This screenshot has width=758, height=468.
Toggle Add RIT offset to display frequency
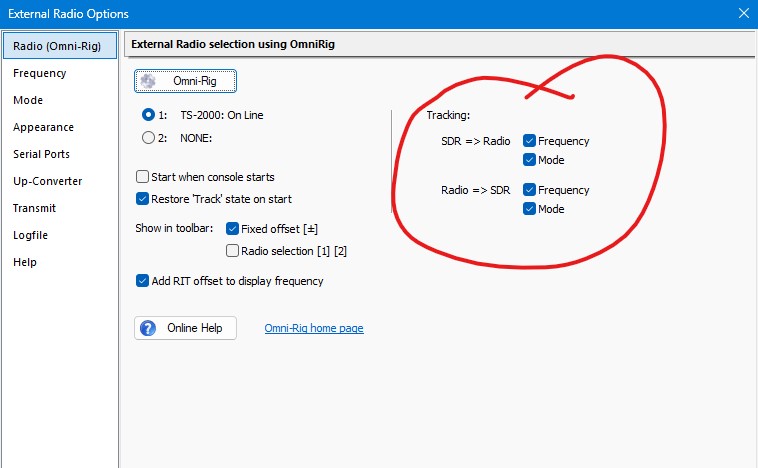[142, 281]
